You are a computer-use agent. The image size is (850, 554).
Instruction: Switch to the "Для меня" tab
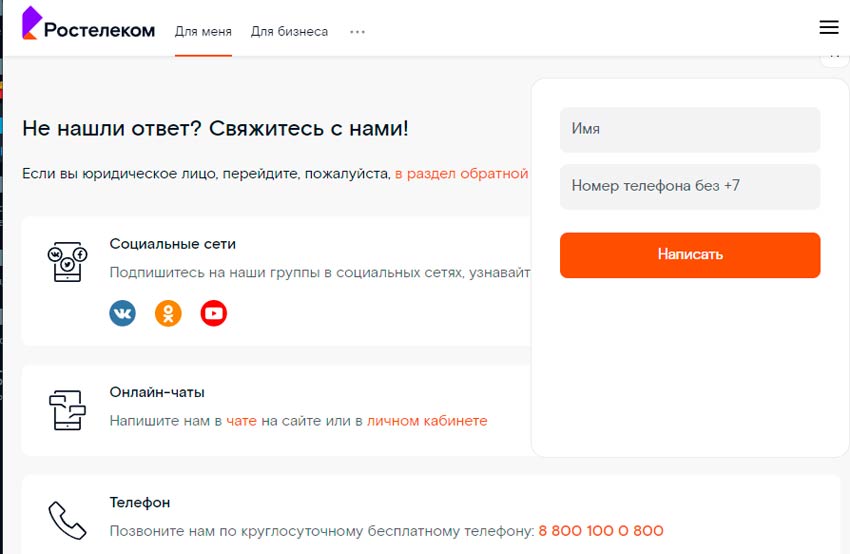coord(203,32)
